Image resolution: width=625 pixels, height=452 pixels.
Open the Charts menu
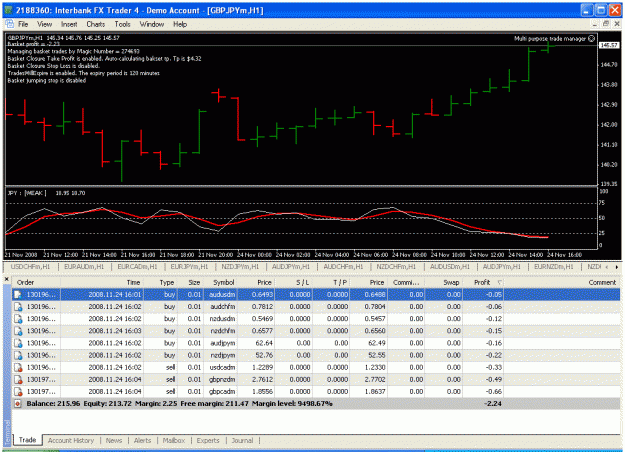pos(96,24)
